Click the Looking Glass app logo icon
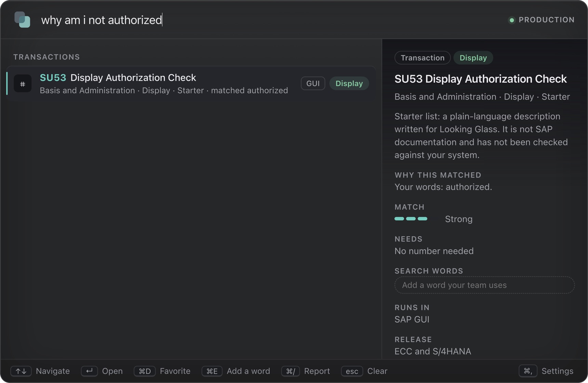588x383 pixels. point(22,19)
